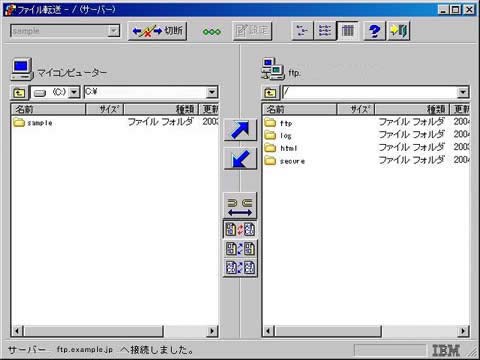The image size is (480, 360).
Task: Download with the blue down-left arrow
Action: [x=240, y=159]
